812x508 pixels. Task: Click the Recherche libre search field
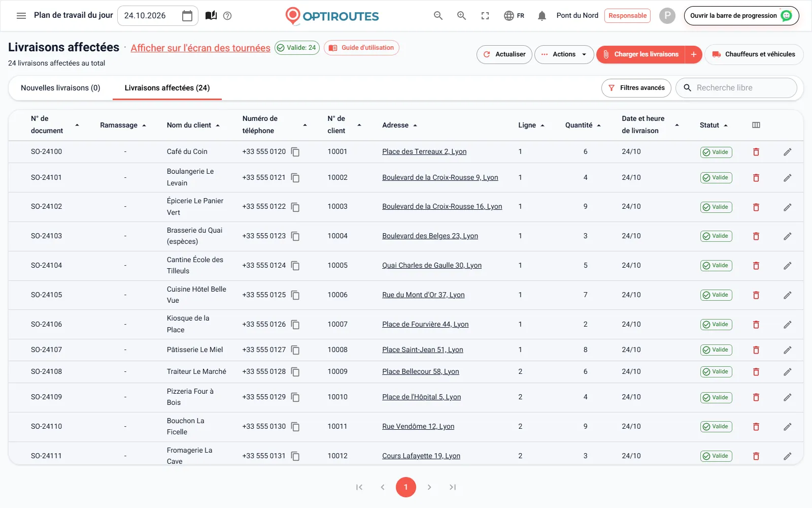(x=736, y=88)
